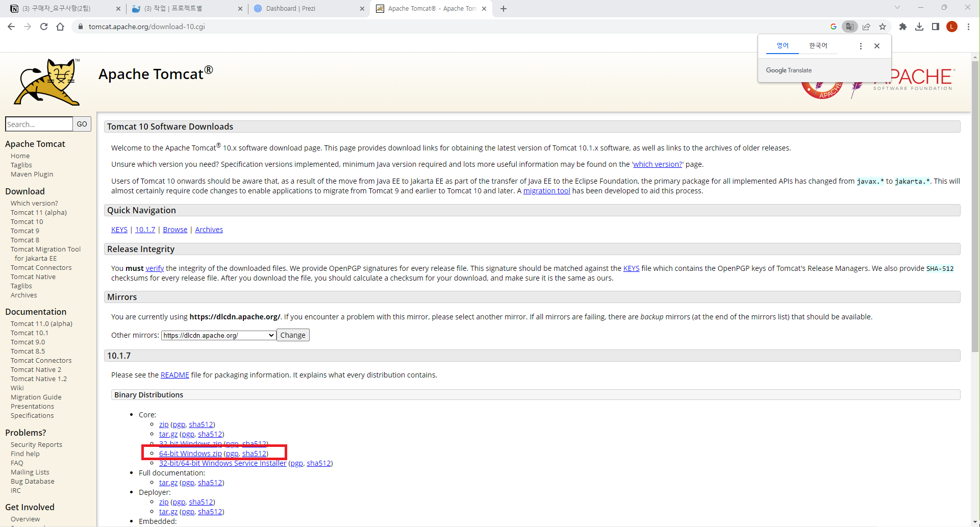Image resolution: width=980 pixels, height=527 pixels.
Task: Download Full documentation tar.gz
Action: point(168,483)
